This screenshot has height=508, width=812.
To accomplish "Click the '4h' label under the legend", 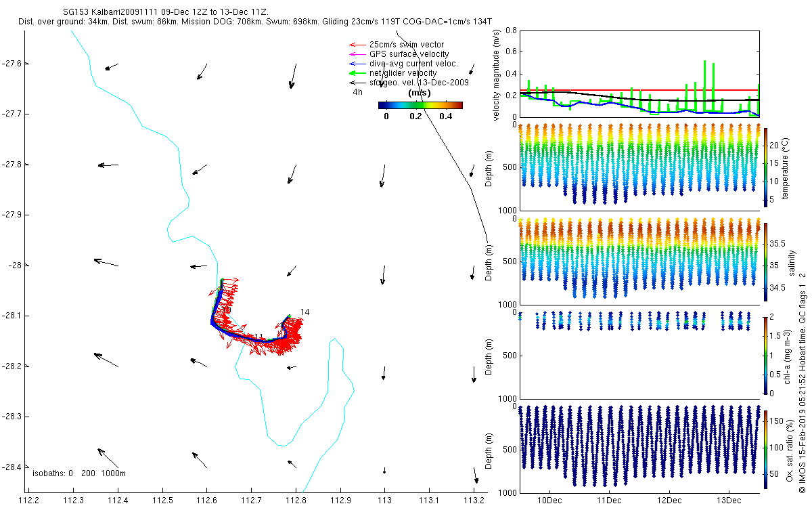I will click(x=358, y=92).
